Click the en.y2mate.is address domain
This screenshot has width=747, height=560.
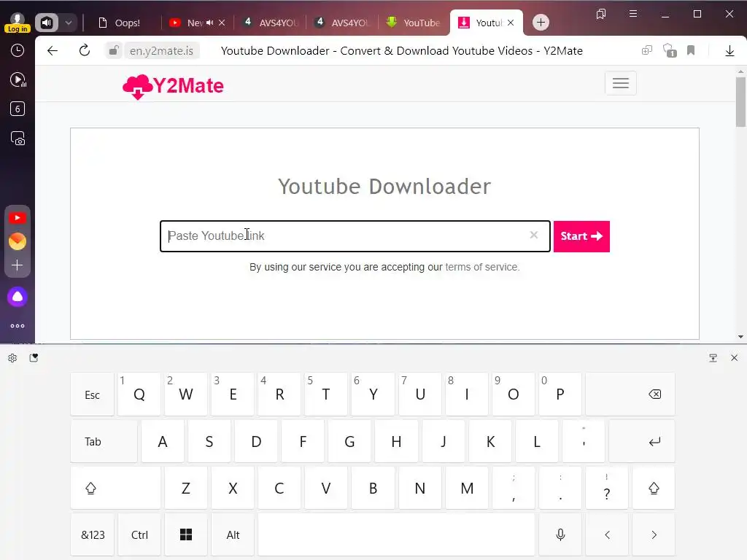click(x=161, y=51)
